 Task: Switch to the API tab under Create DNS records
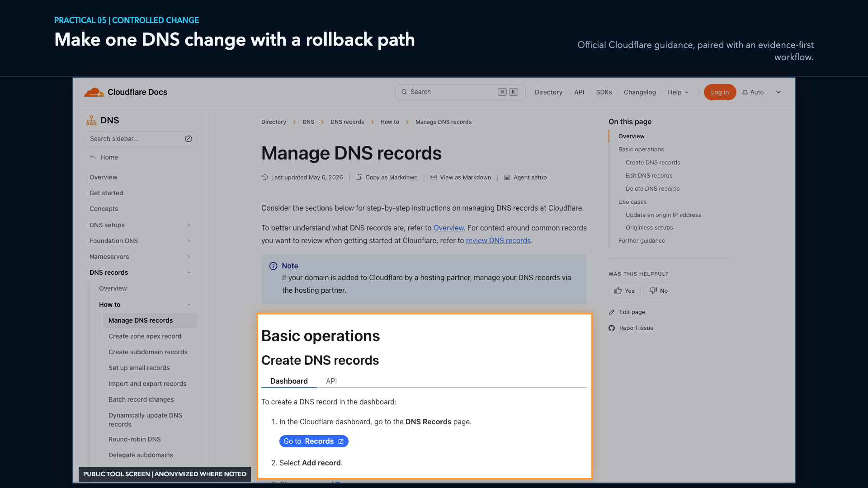pos(331,381)
